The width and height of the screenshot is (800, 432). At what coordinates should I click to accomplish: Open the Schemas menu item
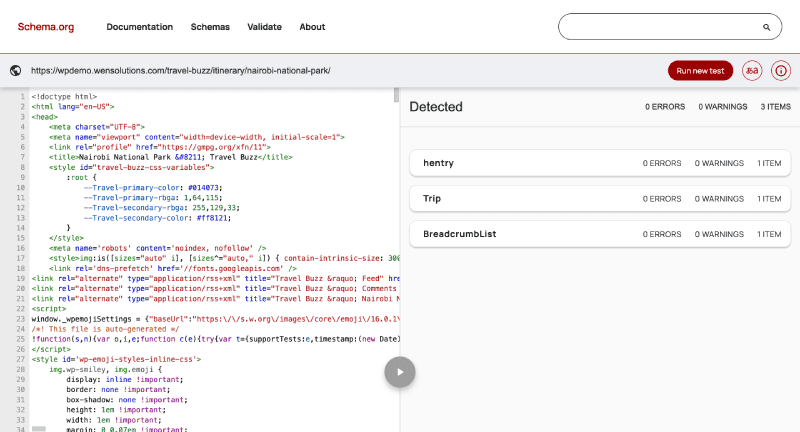point(210,27)
